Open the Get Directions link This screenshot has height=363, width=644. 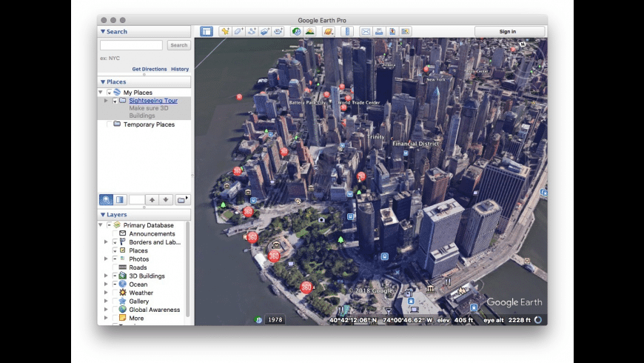[x=150, y=69]
